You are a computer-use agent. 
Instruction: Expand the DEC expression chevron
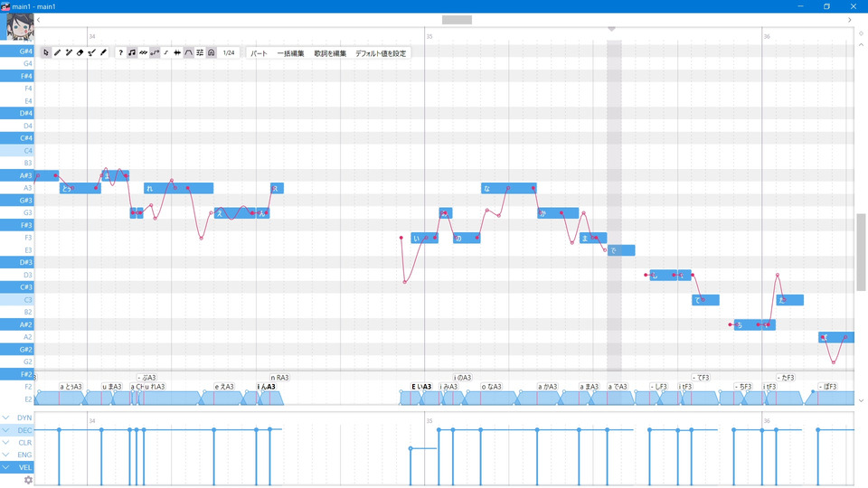point(5,430)
